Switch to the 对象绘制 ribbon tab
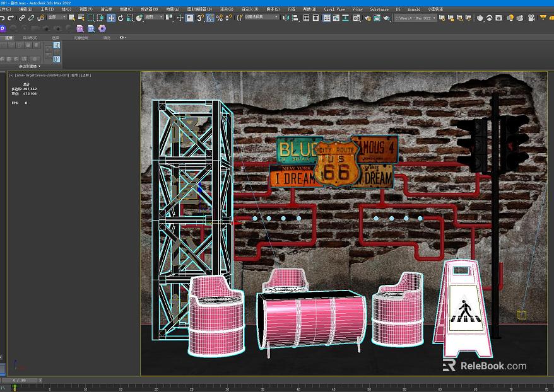554x392 pixels. pyautogui.click(x=81, y=37)
